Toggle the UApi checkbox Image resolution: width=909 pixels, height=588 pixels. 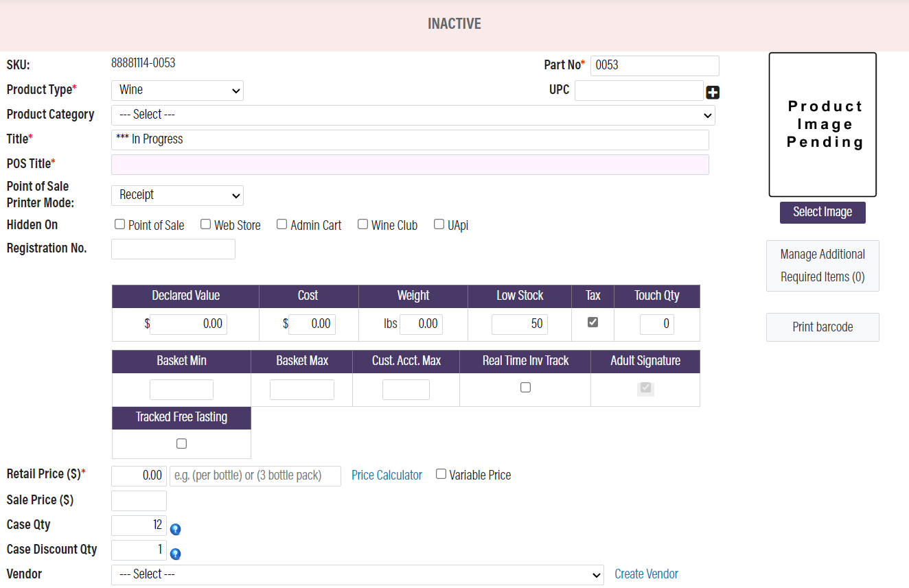[x=439, y=224]
